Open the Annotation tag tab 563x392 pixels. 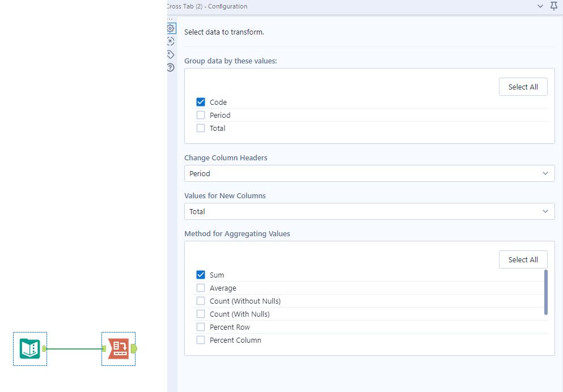[x=171, y=54]
